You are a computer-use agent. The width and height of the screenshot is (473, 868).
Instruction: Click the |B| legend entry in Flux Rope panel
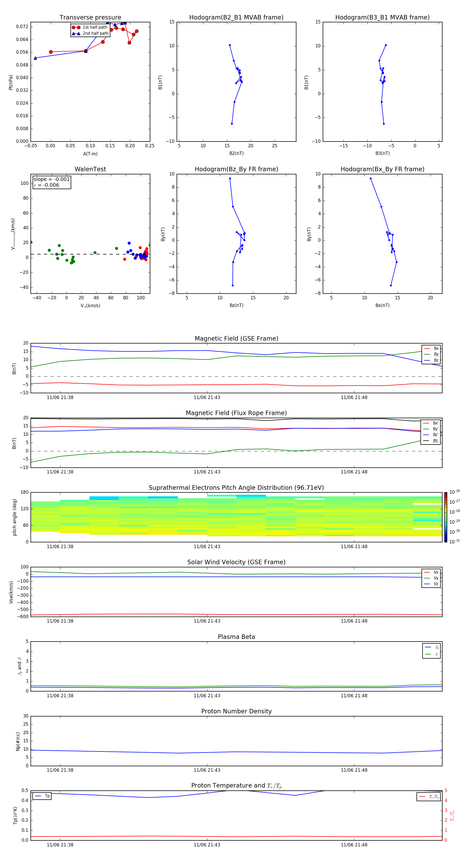[431, 441]
